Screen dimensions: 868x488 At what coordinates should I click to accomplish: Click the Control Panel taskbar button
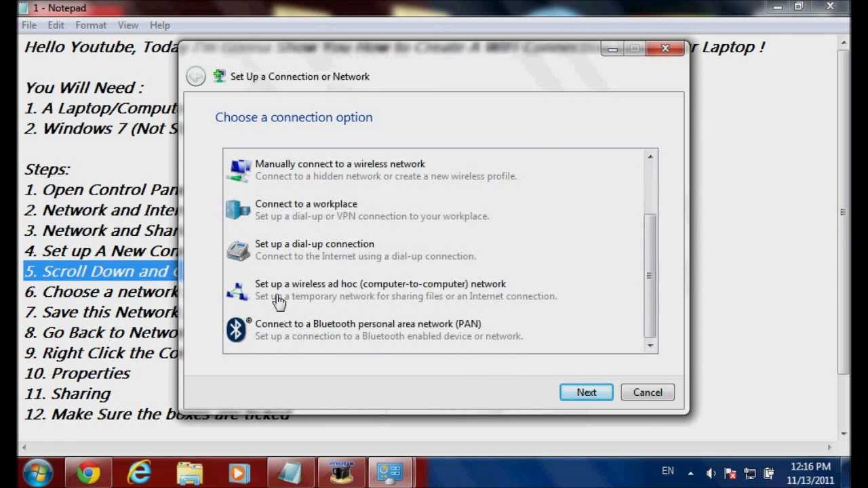coord(391,472)
